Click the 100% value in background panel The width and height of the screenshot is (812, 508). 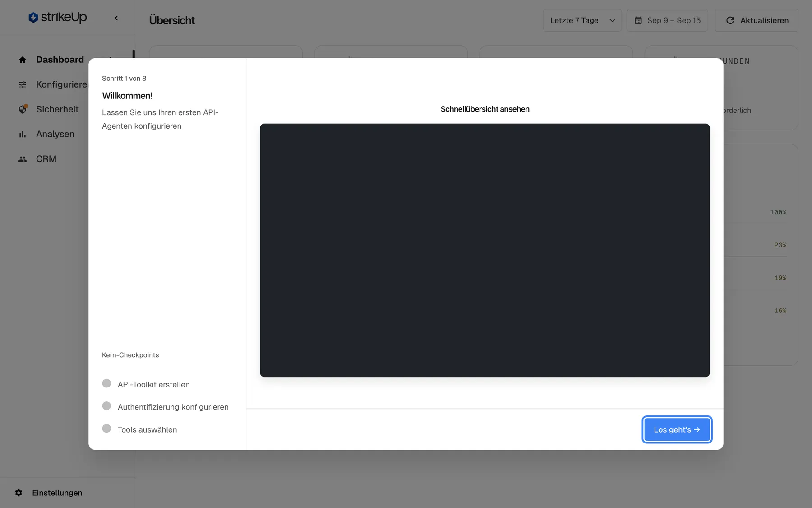[778, 212]
